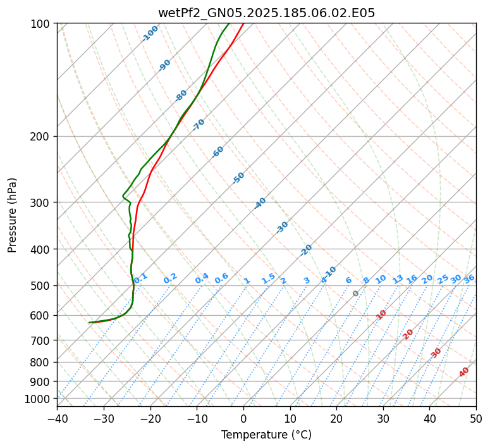Screen dimensions: 490x448
Task: Click the gray 0 isotherm label
Action: [355, 293]
